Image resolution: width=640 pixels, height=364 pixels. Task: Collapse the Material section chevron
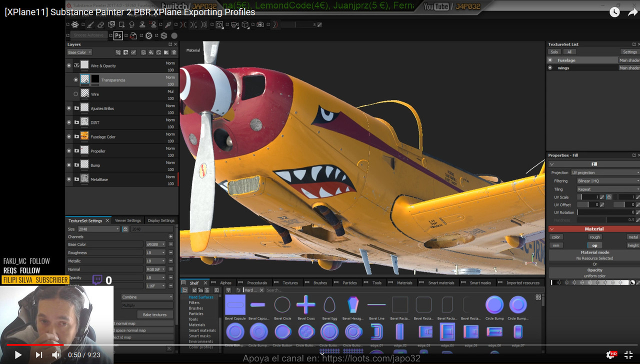pyautogui.click(x=552, y=229)
